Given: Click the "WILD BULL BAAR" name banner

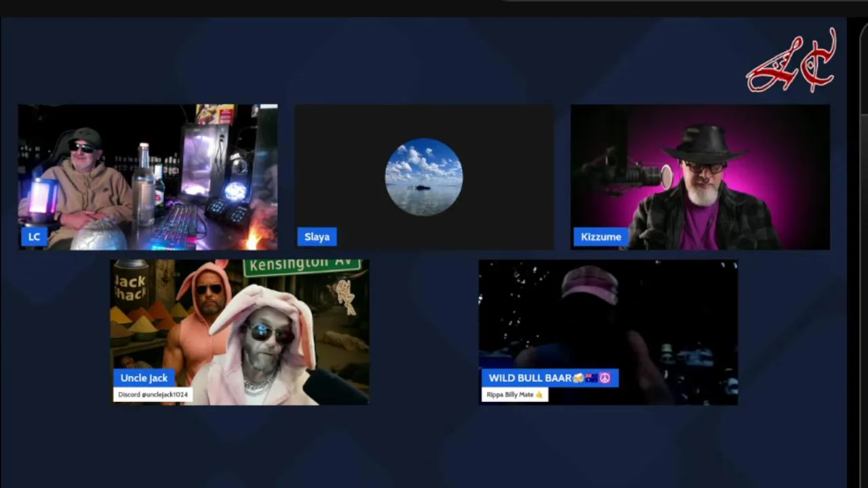Looking at the screenshot, I should tap(550, 378).
